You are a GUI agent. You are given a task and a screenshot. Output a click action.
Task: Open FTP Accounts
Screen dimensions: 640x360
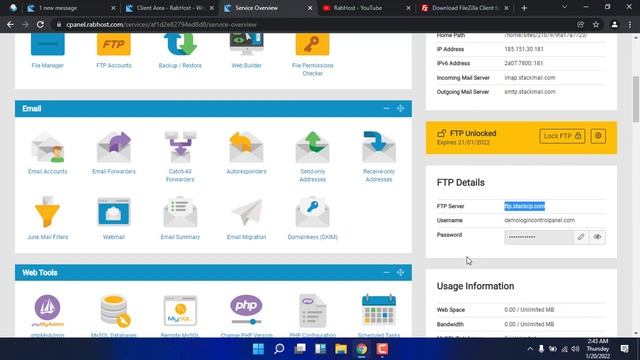pos(113,51)
